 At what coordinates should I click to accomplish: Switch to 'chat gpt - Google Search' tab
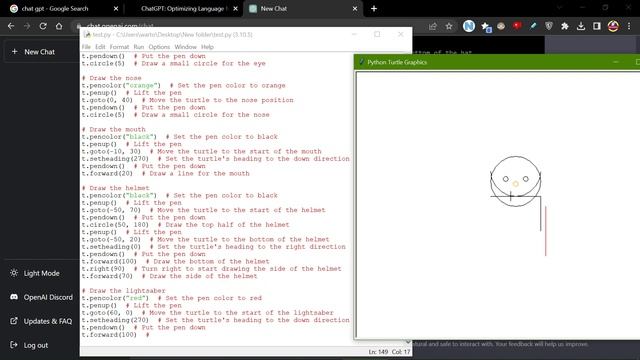[x=61, y=9]
